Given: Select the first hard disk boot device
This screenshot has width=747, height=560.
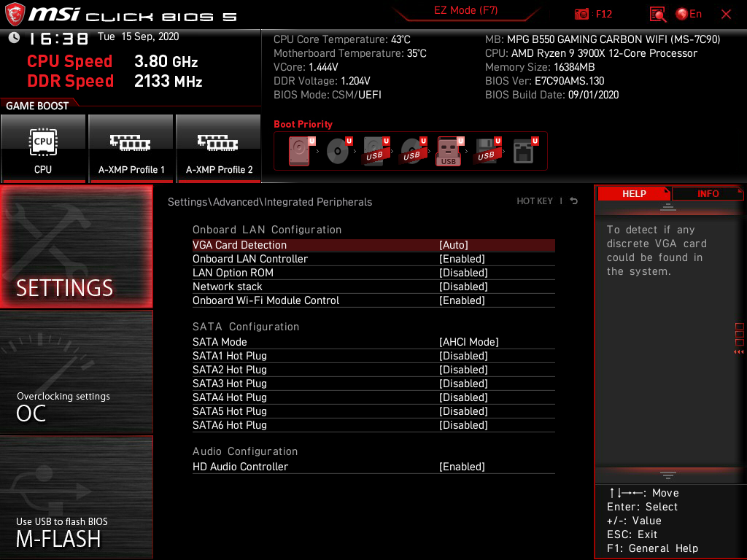Looking at the screenshot, I should [301, 151].
